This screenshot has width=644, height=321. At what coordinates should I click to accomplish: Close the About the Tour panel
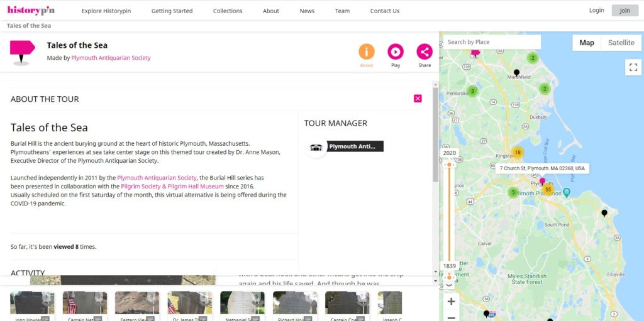[x=418, y=99]
